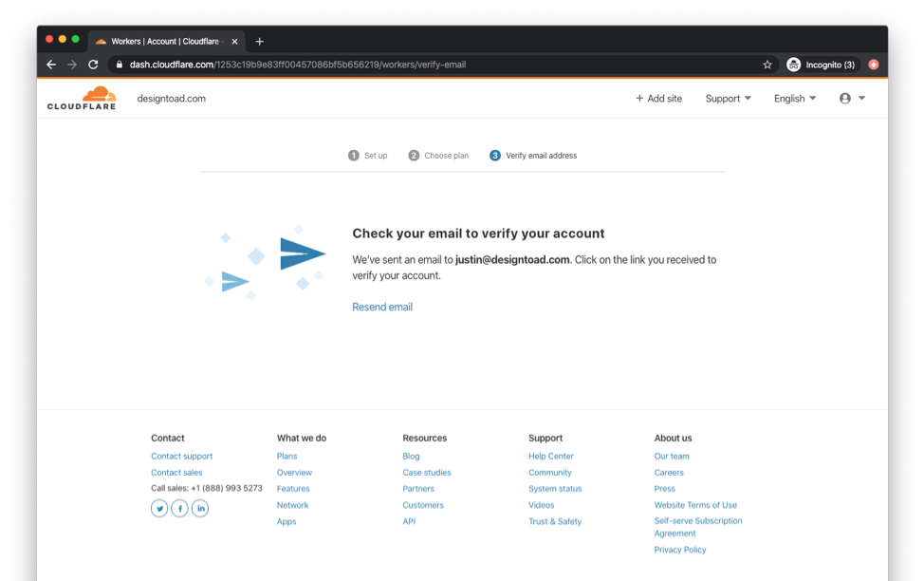Open System status footer link
This screenshot has width=924, height=581.
click(555, 489)
